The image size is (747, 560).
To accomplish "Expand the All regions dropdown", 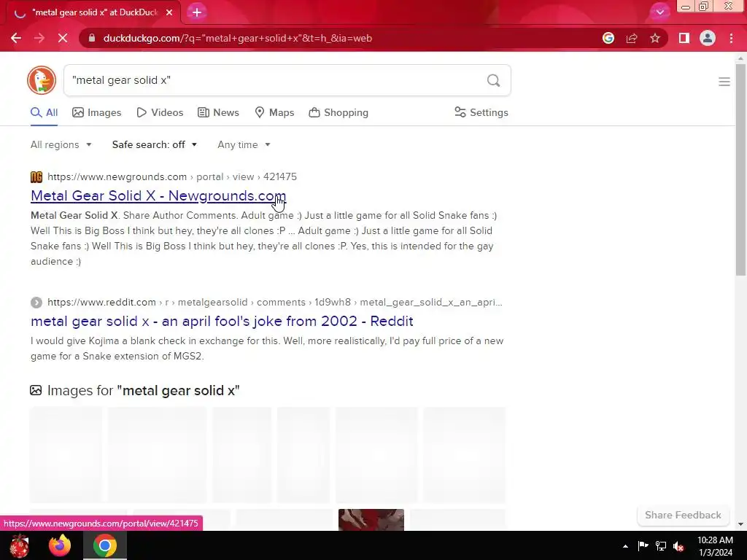I will [x=61, y=145].
